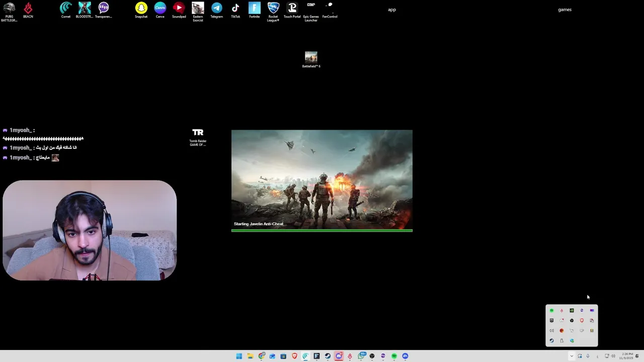Open the taskbar clock and date

click(626, 356)
